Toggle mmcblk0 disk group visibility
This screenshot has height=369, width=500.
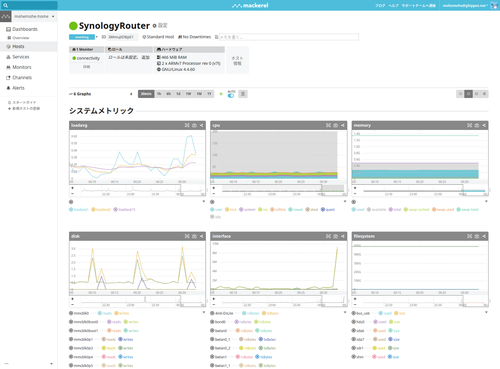[x=79, y=313]
